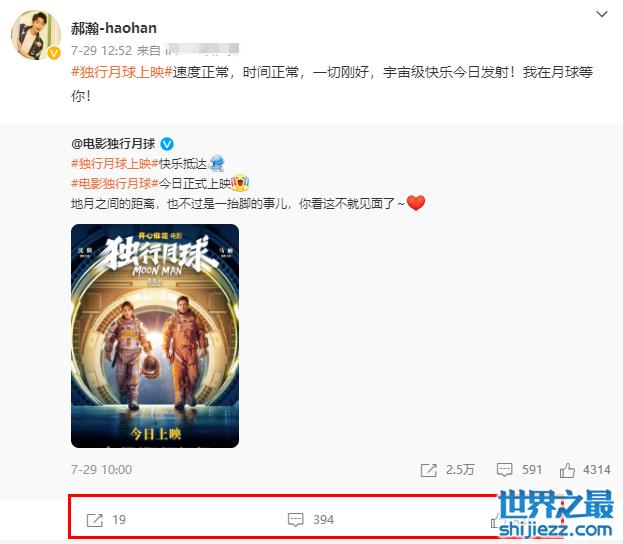Click the crying-laughing emoji after 今日正式上映
Viewport: 623px width, 544px height.
[240, 183]
